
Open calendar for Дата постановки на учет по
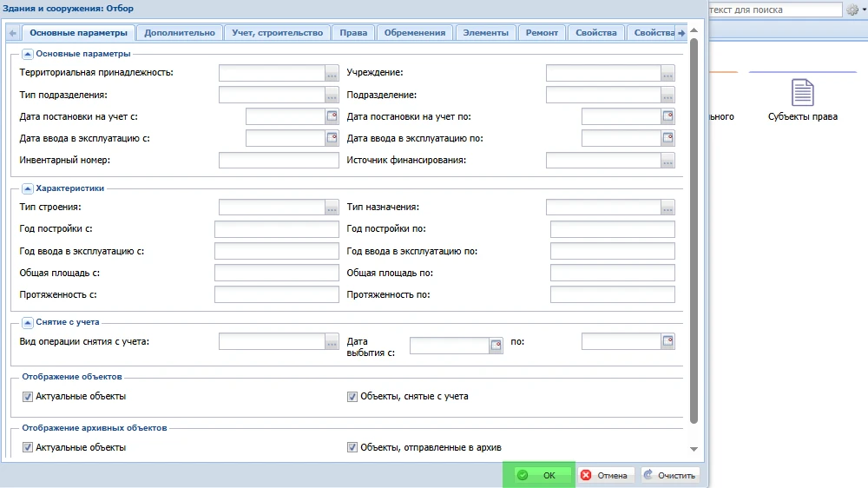668,116
